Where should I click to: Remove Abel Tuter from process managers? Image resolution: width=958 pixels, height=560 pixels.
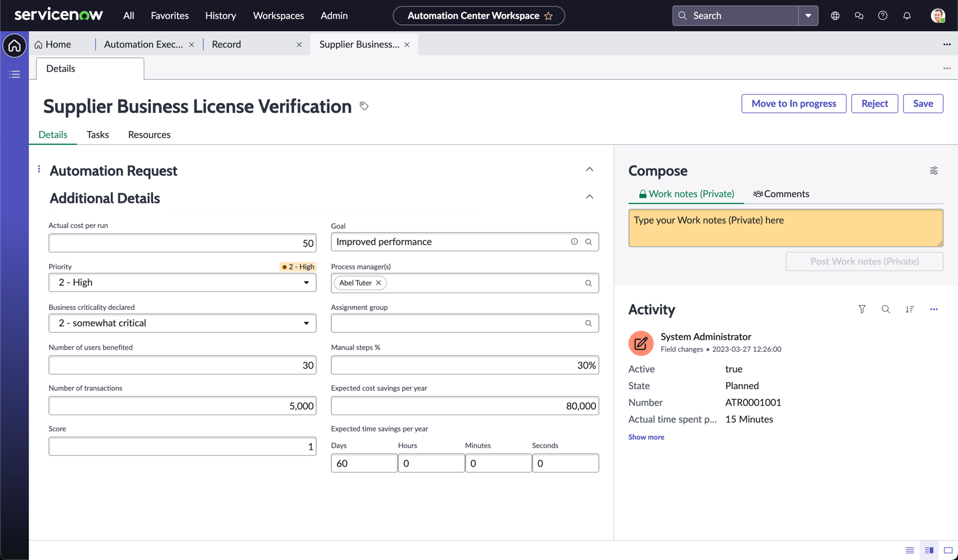(378, 283)
